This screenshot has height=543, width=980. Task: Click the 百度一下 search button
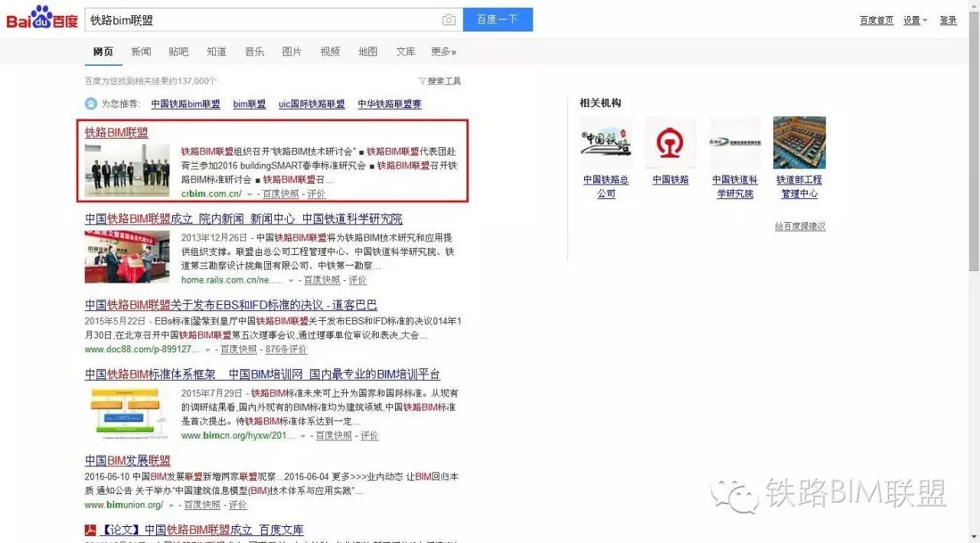tap(498, 20)
